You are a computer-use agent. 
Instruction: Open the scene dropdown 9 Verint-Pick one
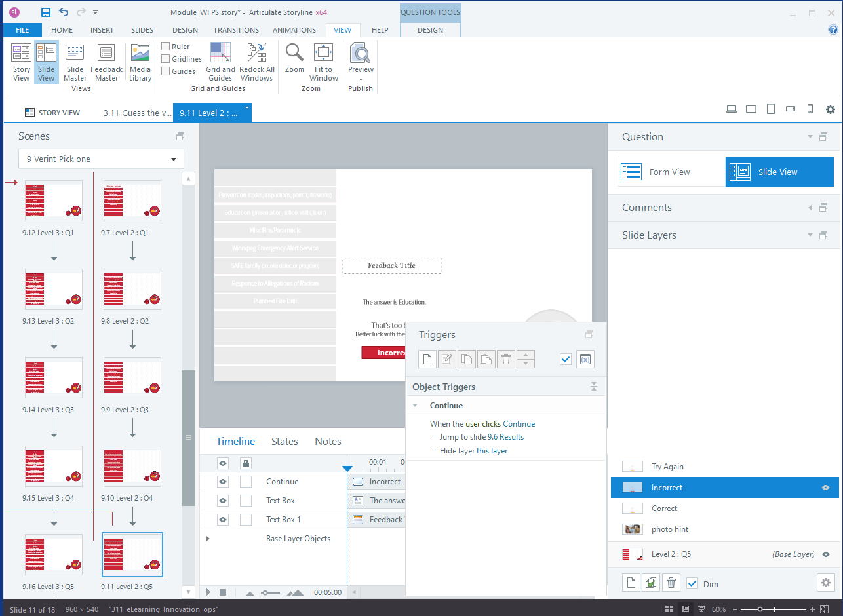(101, 159)
